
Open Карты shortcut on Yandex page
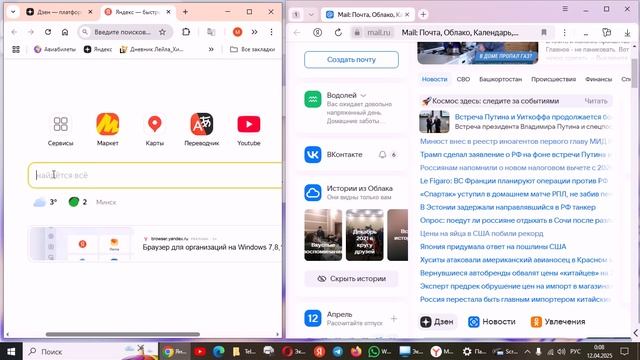155,124
